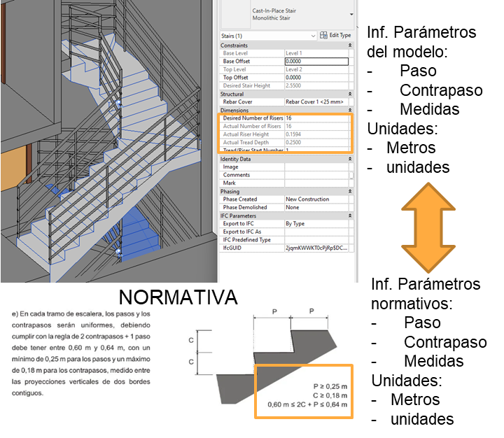Click the Phase Created value New Construction
The image size is (504, 438).
pyautogui.click(x=316, y=199)
